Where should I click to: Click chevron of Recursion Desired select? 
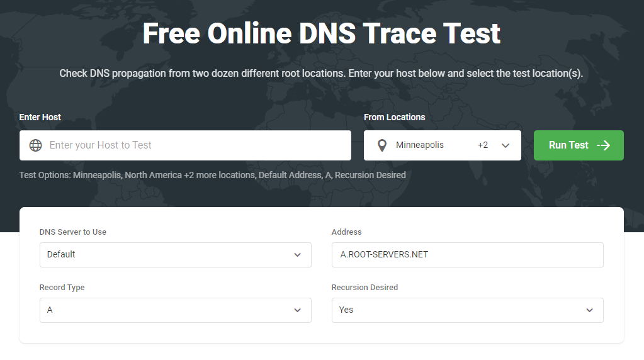tap(589, 310)
